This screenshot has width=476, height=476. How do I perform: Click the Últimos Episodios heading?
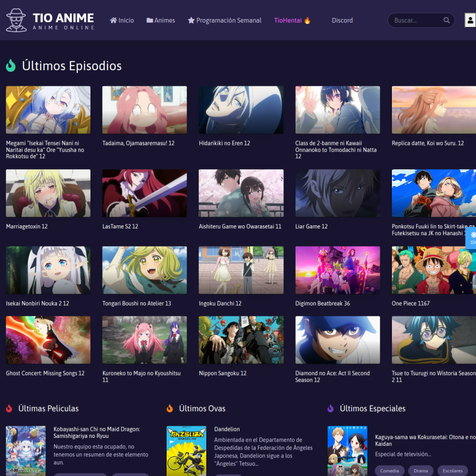coord(71,66)
